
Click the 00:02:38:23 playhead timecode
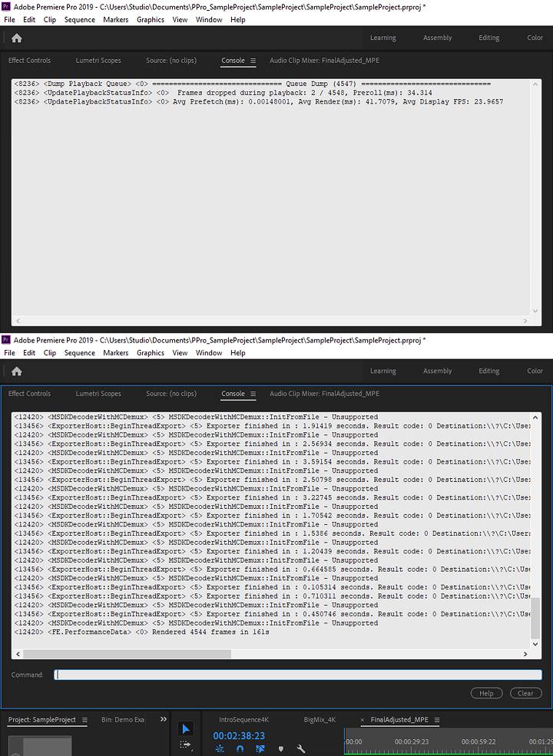[x=239, y=736]
